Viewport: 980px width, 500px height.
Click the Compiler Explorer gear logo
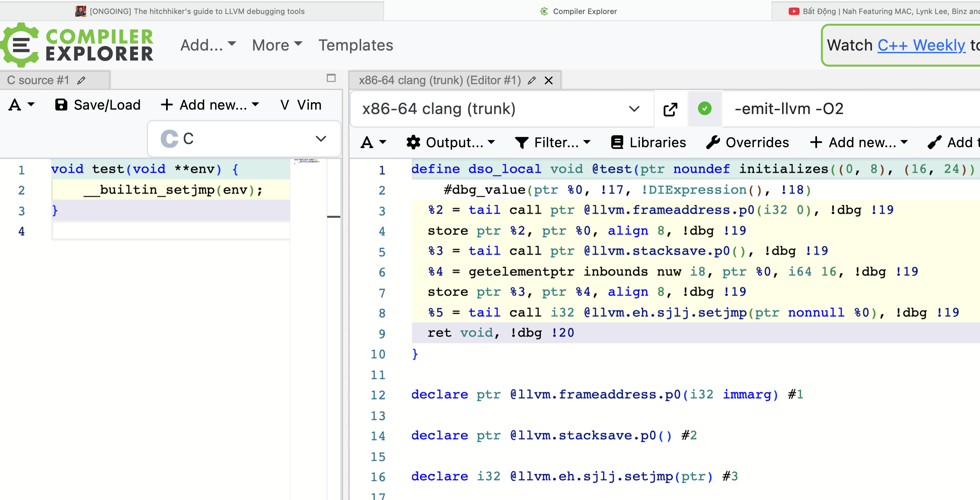20,45
